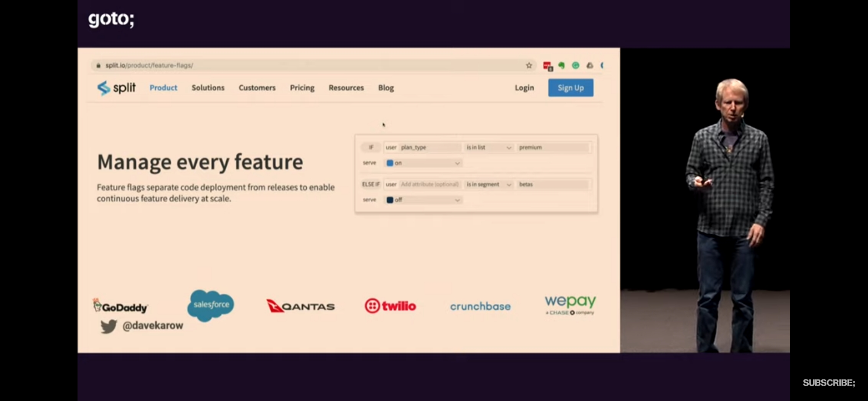The width and height of the screenshot is (868, 401).
Task: Click the @davekarow Twitter handle
Action: (153, 326)
